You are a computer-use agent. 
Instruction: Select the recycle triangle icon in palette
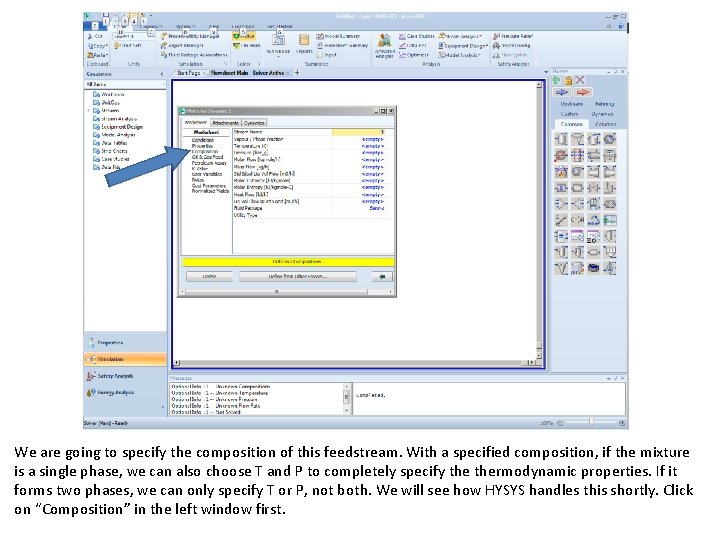click(x=593, y=220)
